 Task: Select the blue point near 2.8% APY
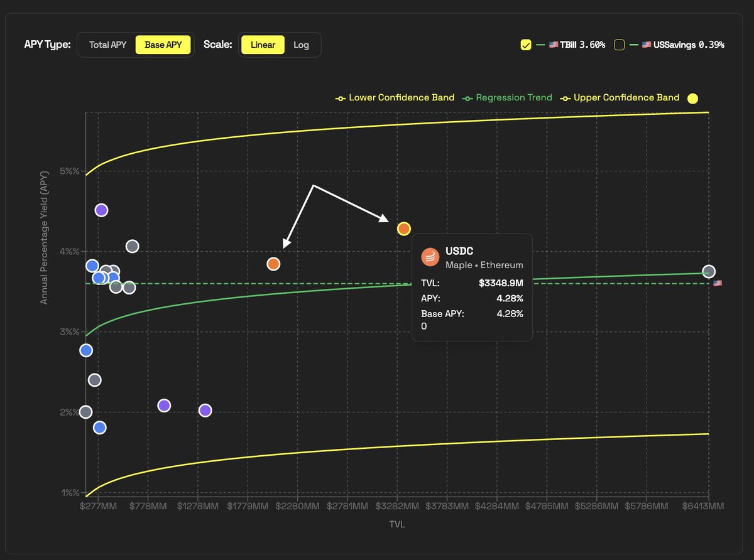[x=86, y=350]
